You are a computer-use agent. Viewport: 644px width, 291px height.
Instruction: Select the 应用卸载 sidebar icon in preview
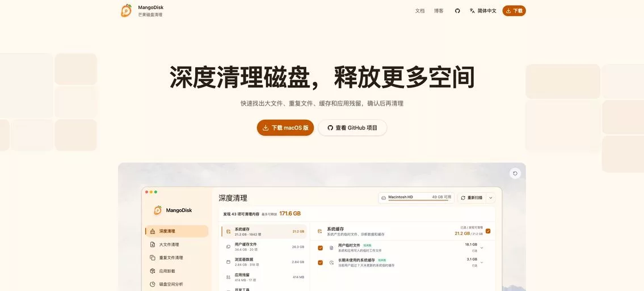(x=153, y=271)
